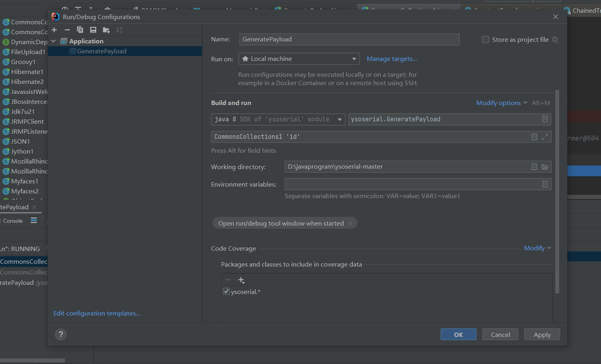Close the tePayload run tab
The width and height of the screenshot is (601, 364).
34,207
